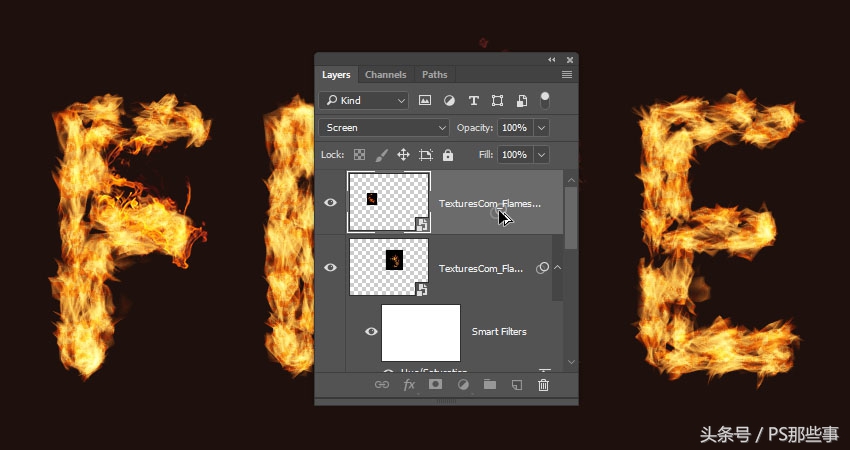Switch to the Channels tab

click(385, 75)
